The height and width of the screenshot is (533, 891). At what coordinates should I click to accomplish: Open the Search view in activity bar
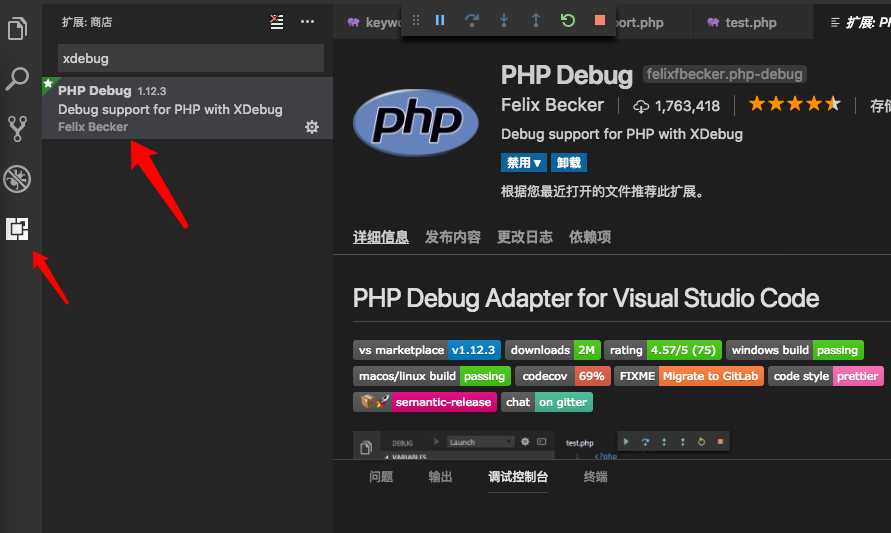tap(17, 78)
